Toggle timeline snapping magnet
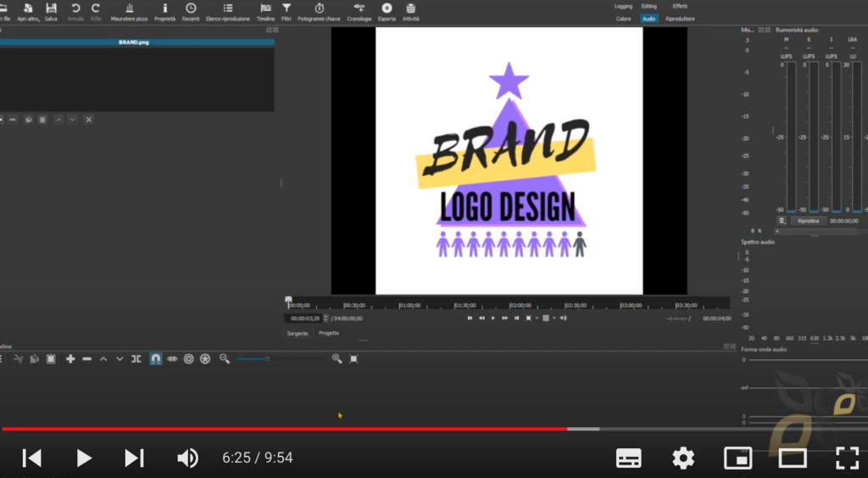Viewport: 868px width, 478px height. (x=156, y=359)
